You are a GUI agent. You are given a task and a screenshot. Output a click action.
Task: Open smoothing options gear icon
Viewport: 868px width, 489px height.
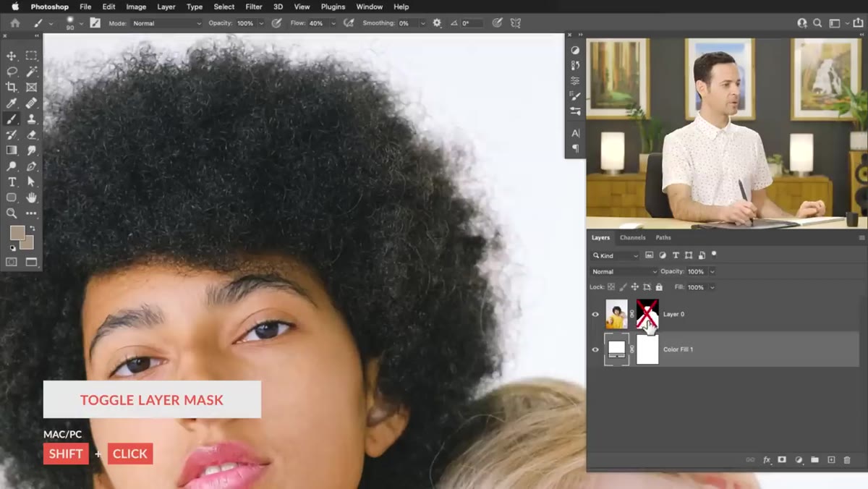click(x=437, y=23)
